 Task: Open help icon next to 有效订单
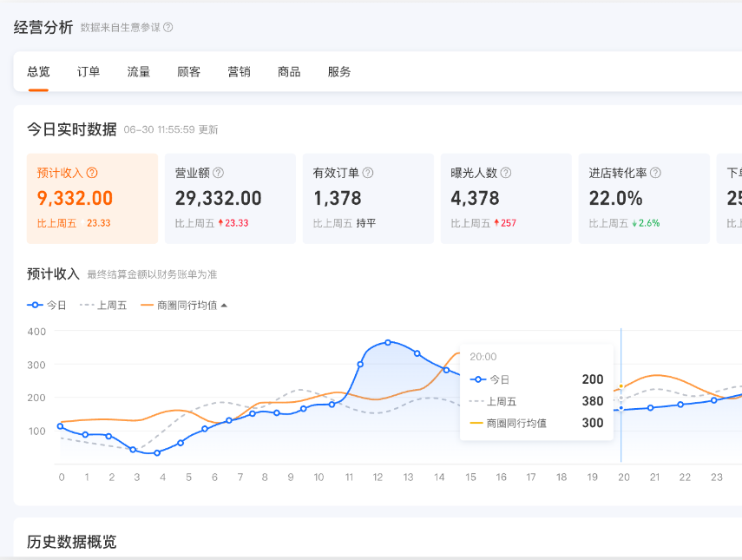tap(368, 173)
